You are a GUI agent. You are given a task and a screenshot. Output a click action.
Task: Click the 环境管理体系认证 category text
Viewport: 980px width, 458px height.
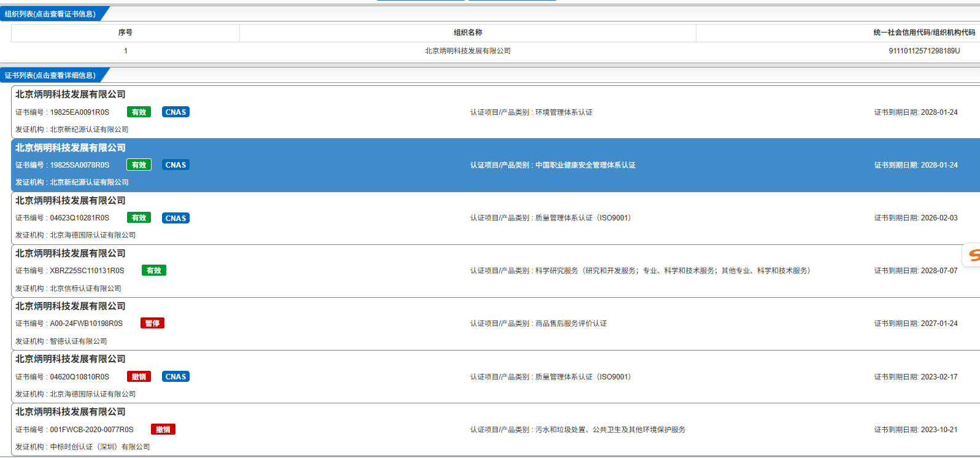click(x=564, y=112)
